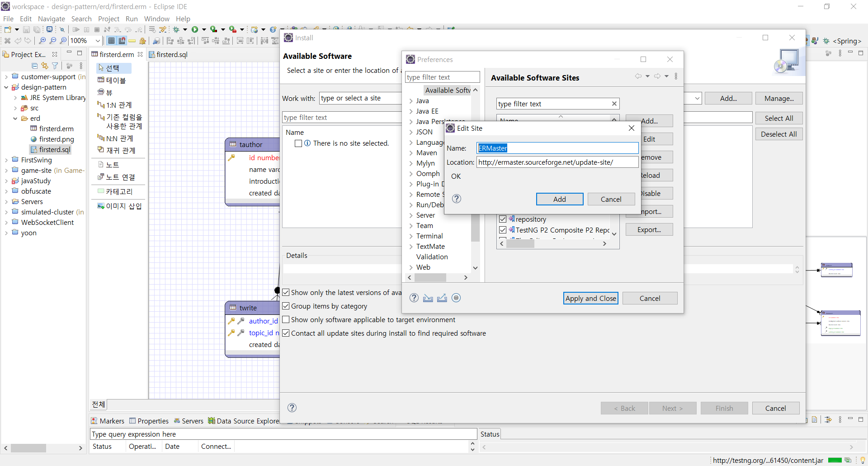Expand the JRE System Library node
The width and height of the screenshot is (868, 466).
pyautogui.click(x=15, y=98)
